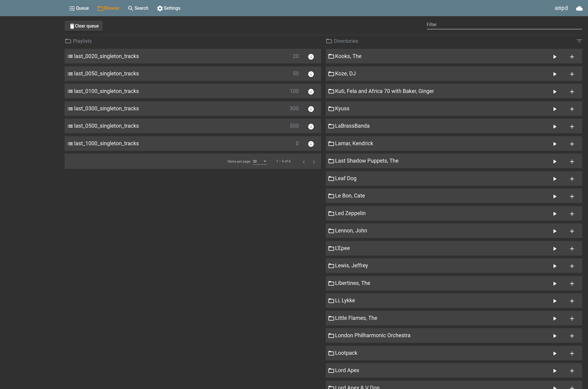Play the Led Zeppelin directory
The width and height of the screenshot is (588, 389).
555,214
